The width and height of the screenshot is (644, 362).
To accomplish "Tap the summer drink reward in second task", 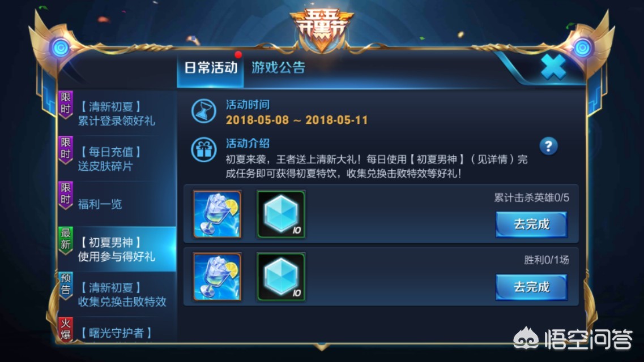I will click(x=217, y=277).
